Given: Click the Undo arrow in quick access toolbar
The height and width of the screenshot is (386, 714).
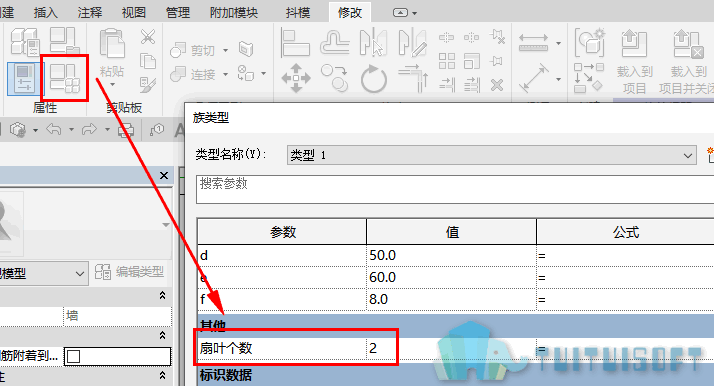Looking at the screenshot, I should (x=54, y=130).
